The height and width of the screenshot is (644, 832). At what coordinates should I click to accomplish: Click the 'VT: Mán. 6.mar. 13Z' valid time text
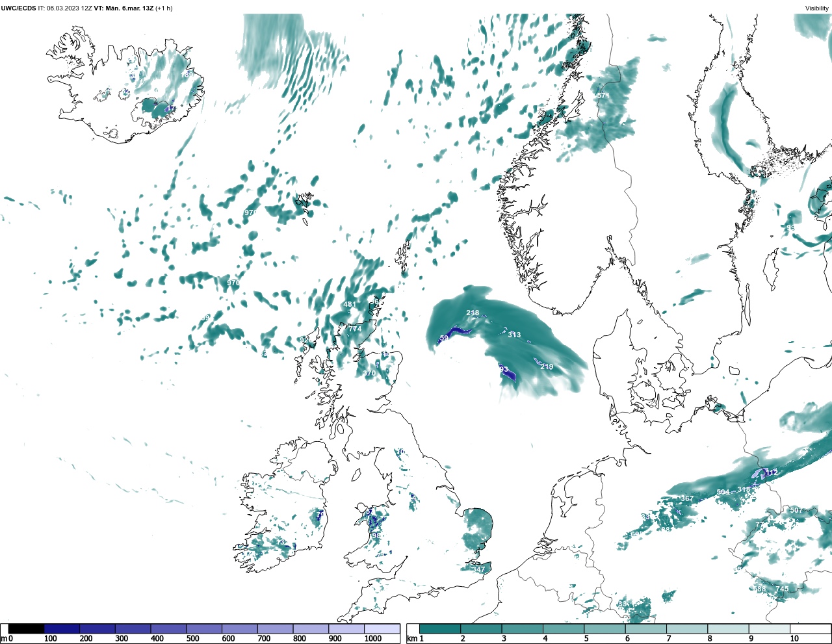tap(123, 8)
